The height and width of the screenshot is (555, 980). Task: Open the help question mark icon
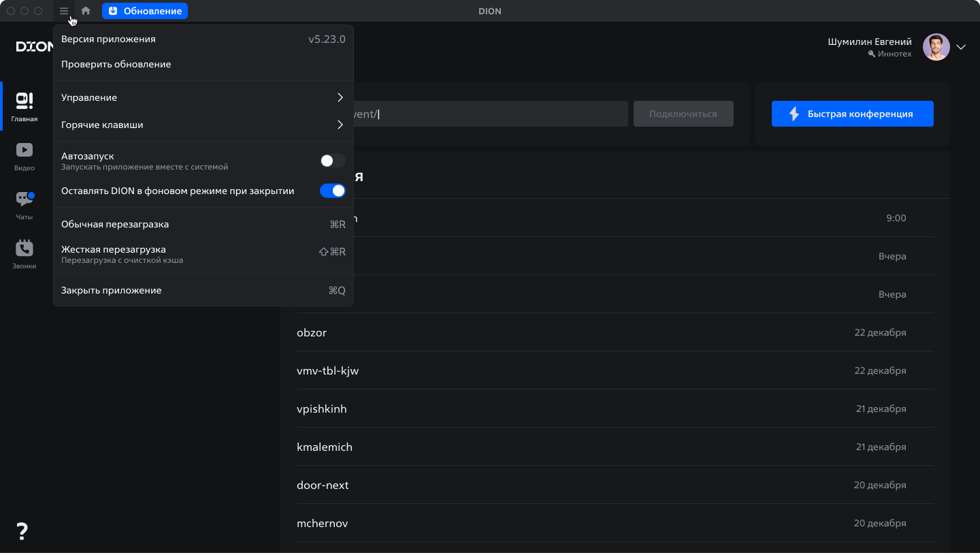coord(22,531)
